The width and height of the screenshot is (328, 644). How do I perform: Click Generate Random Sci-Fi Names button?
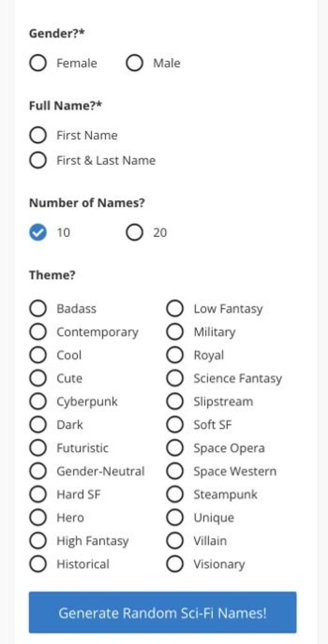pyautogui.click(x=163, y=613)
